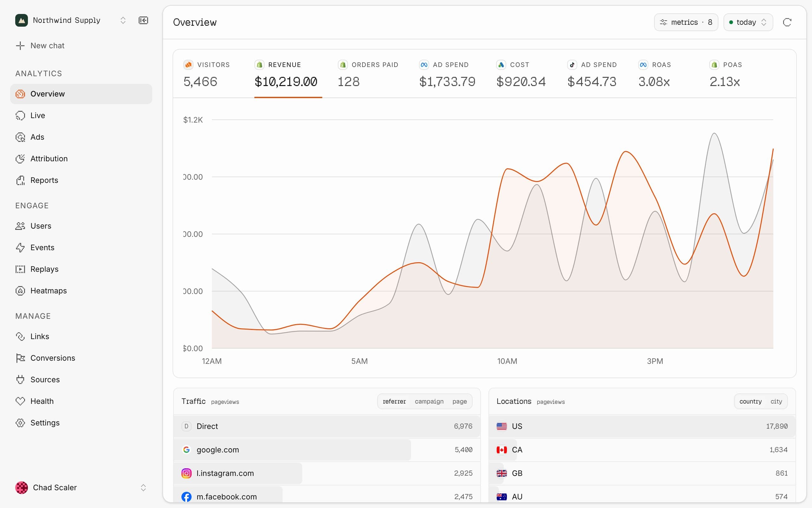Click the Facebook icon in Traffic list
The image size is (812, 508).
pyautogui.click(x=187, y=497)
